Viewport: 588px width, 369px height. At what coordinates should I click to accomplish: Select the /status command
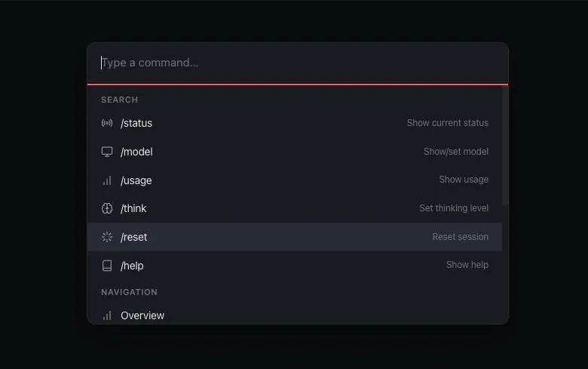(136, 123)
